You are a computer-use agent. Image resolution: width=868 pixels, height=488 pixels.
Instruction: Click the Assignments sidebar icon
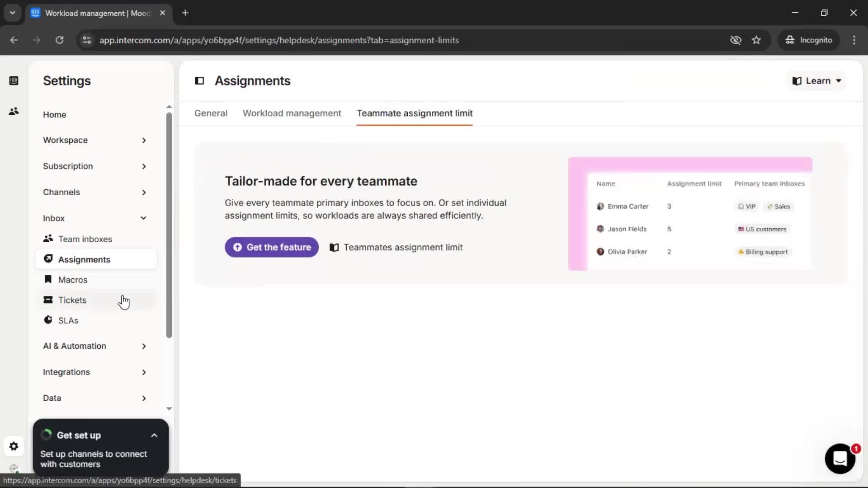48,259
